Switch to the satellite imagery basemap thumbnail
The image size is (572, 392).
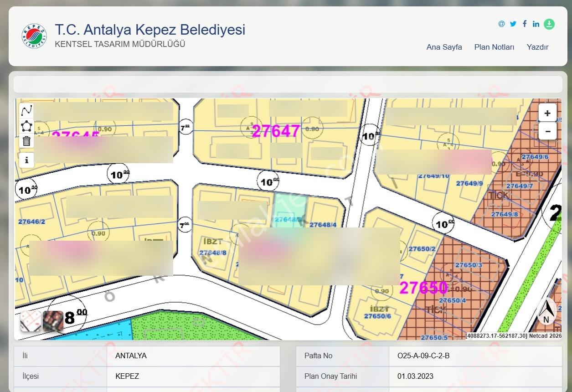pyautogui.click(x=53, y=321)
